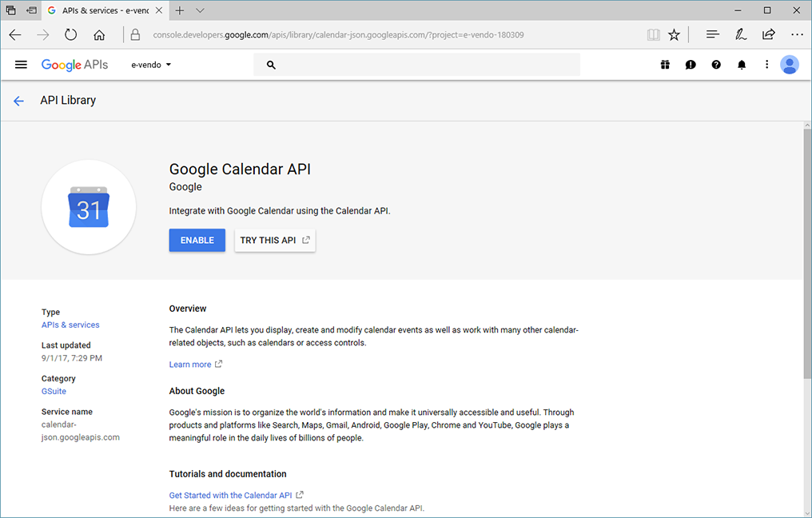812x518 pixels.
Task: Click the search magnifier icon
Action: click(271, 65)
